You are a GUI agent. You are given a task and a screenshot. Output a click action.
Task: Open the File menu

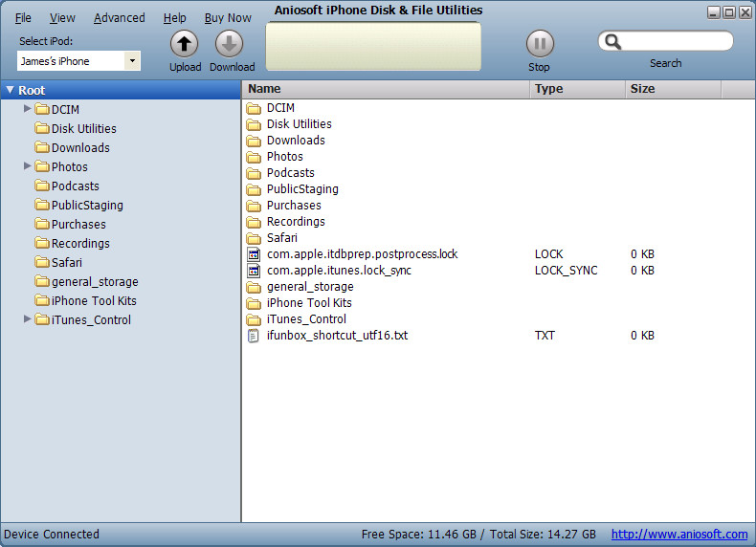(23, 18)
